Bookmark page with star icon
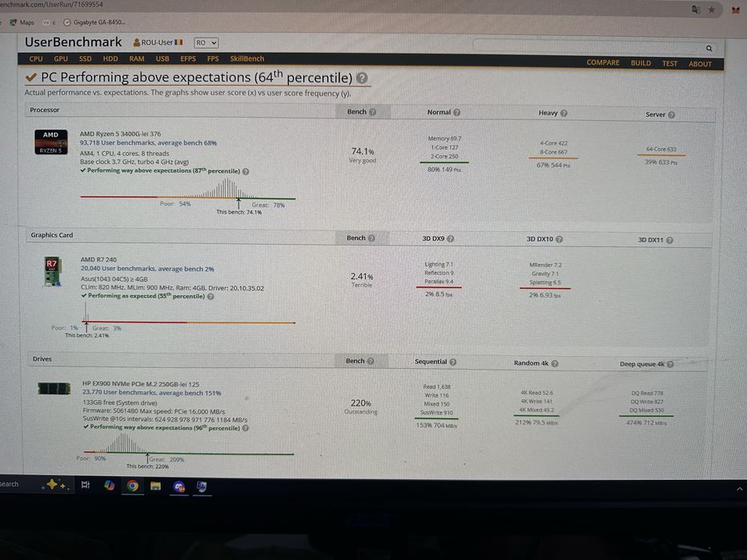 pyautogui.click(x=711, y=10)
